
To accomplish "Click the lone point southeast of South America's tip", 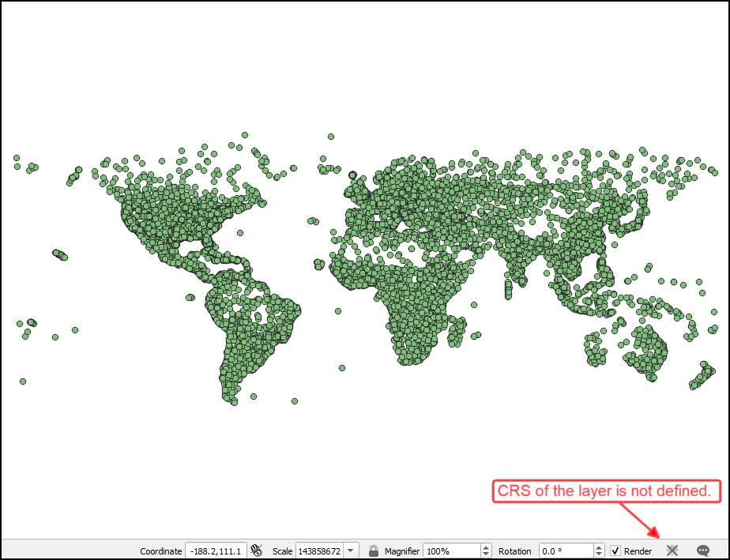I will point(295,400).
